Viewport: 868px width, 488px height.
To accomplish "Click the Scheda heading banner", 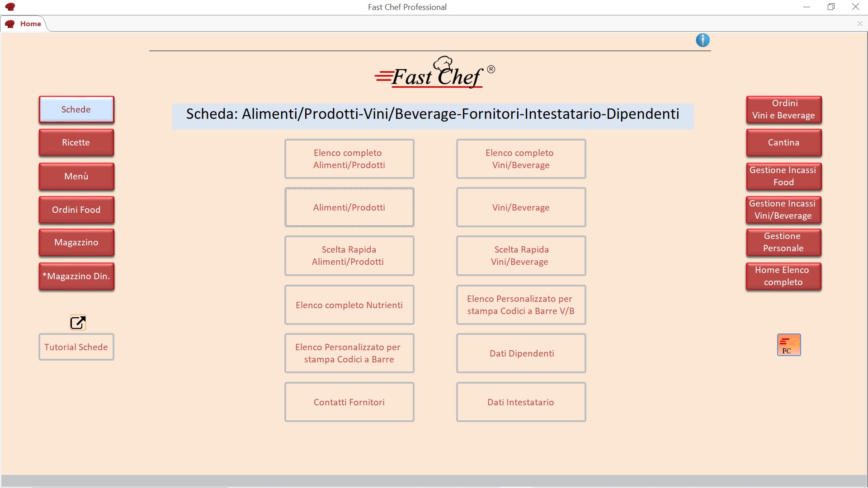I will click(433, 117).
